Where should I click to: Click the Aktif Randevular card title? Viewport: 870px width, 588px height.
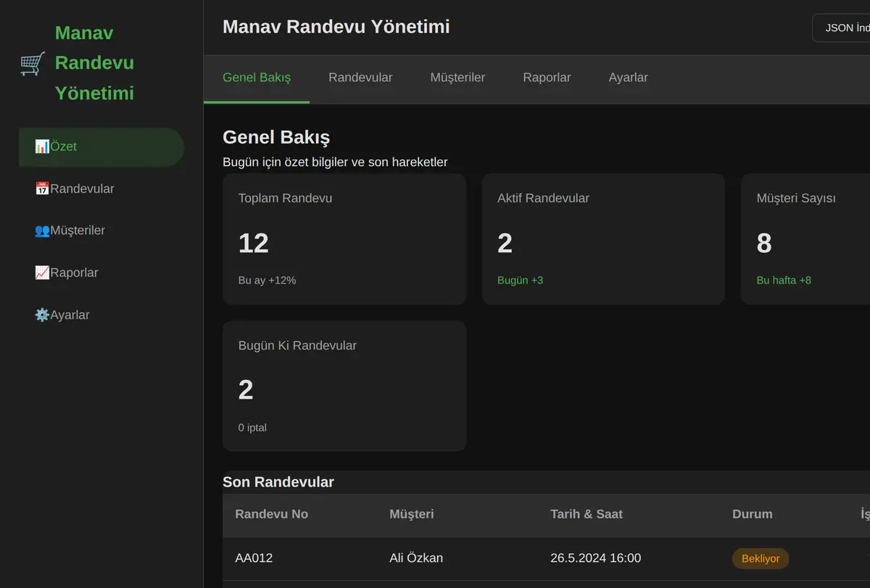[543, 198]
